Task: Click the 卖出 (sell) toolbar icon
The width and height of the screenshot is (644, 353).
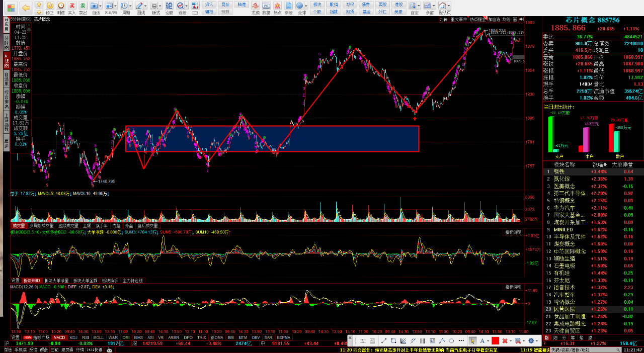Action: [x=83, y=7]
